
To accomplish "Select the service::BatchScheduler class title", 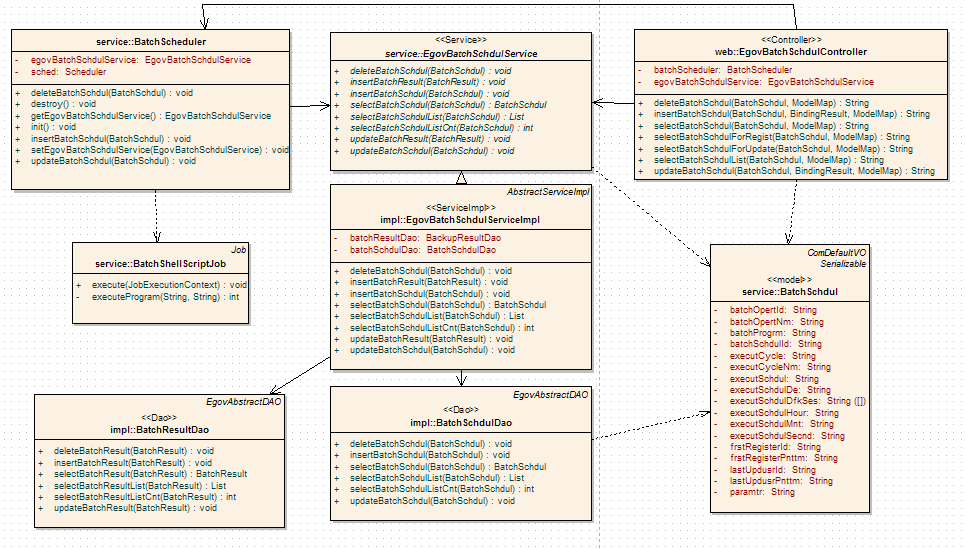I will (150, 42).
